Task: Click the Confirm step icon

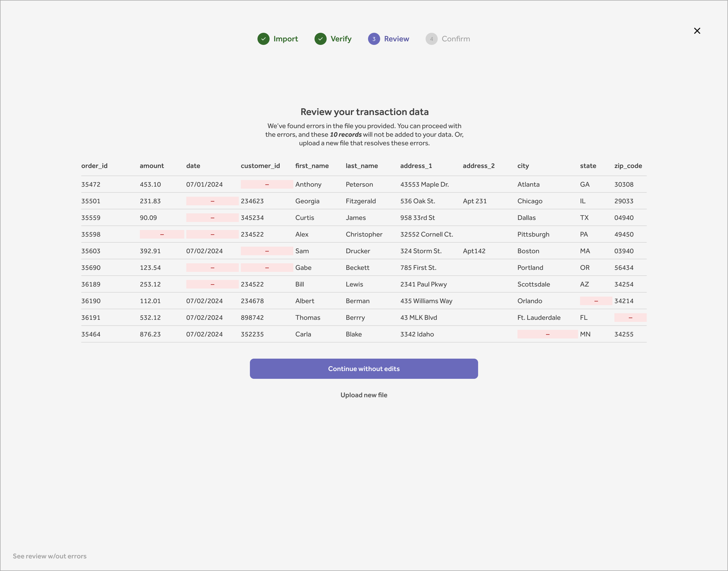Action: 432,38
